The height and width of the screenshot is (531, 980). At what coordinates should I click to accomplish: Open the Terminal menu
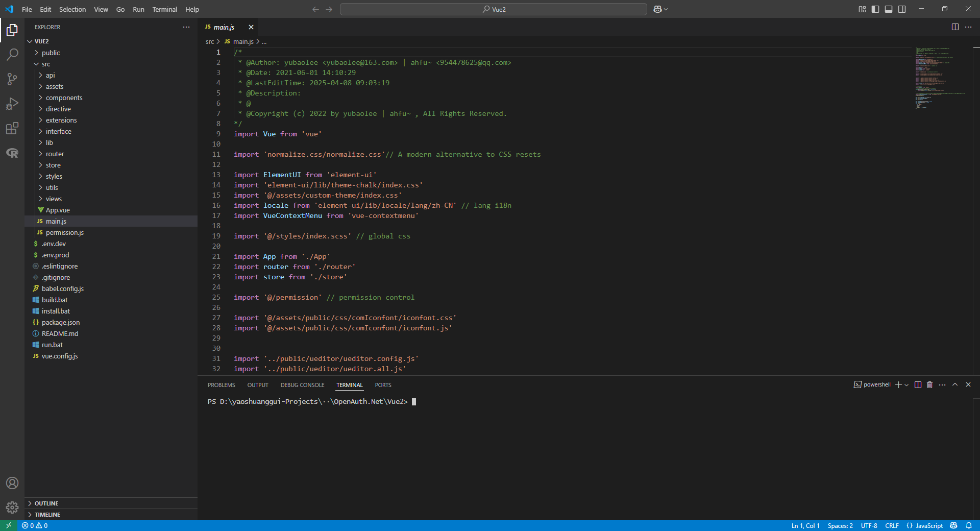tap(164, 9)
